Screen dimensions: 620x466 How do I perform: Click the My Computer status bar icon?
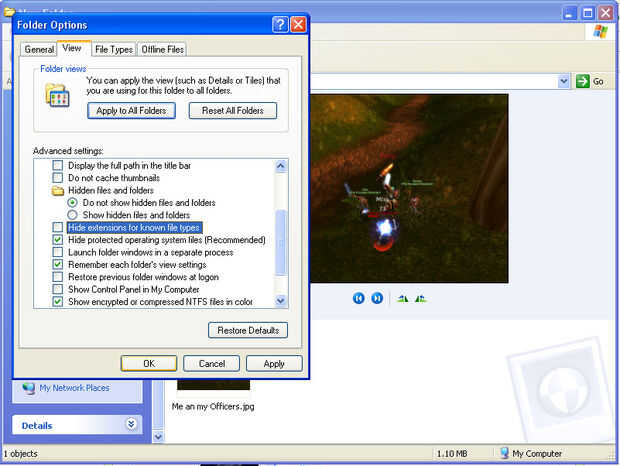(504, 453)
